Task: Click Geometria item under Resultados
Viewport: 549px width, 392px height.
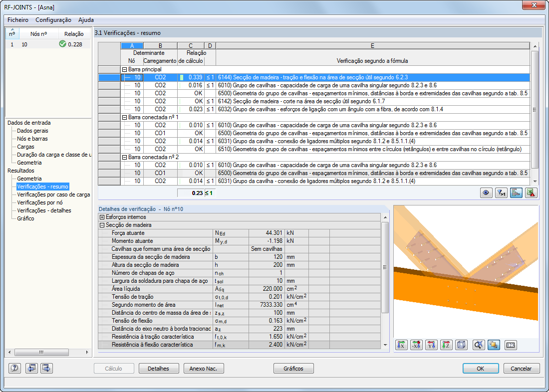Action: 29,179
